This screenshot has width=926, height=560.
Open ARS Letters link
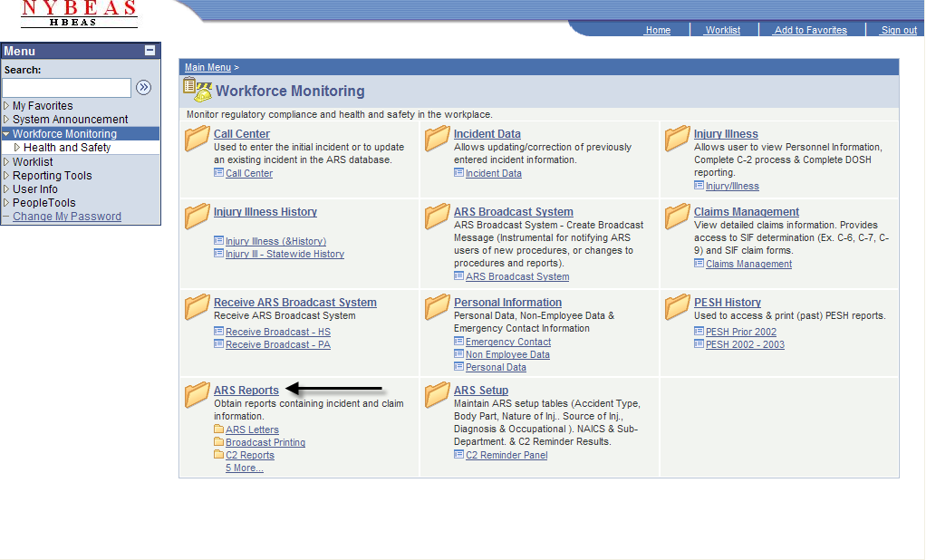[252, 430]
